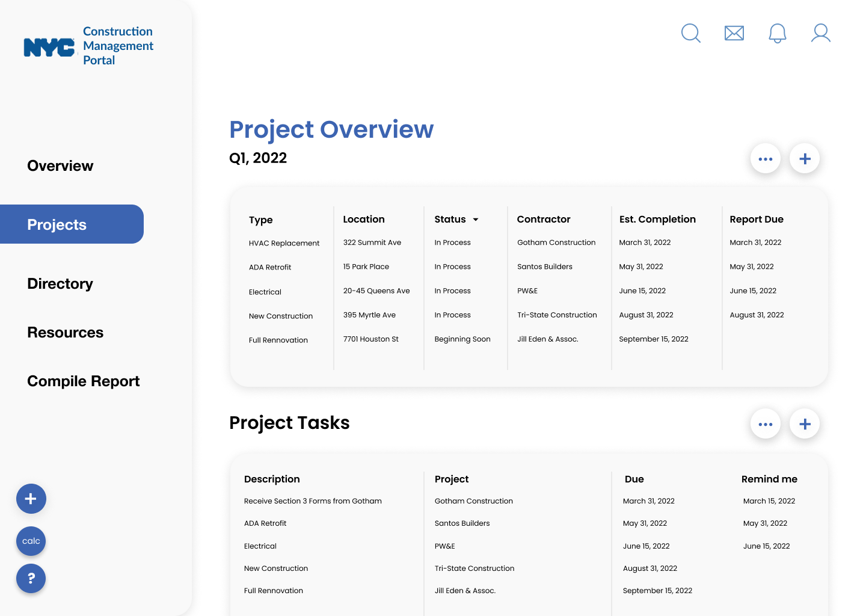Screen dimensions: 866x616
Task: Open the calc floating tool
Action: tap(31, 541)
